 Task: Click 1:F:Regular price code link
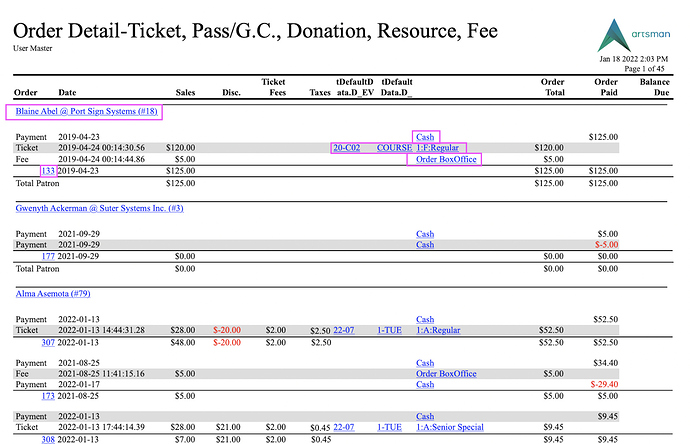click(437, 148)
